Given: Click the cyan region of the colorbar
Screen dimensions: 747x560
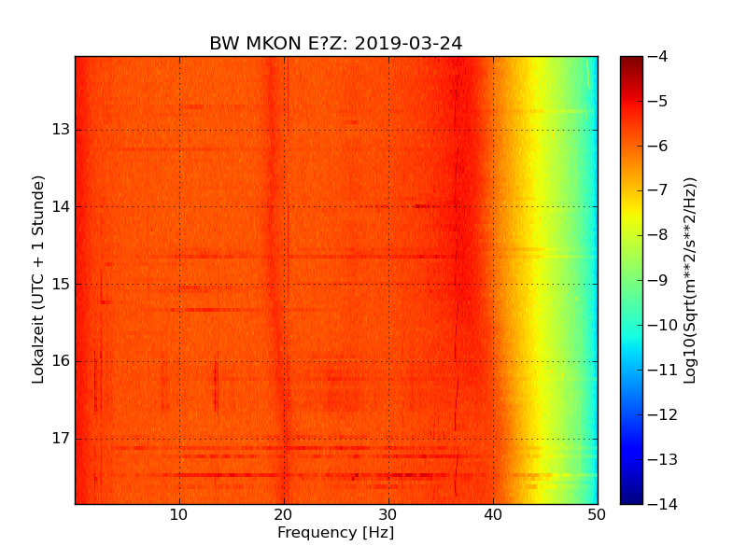Looking at the screenshot, I should tap(632, 338).
